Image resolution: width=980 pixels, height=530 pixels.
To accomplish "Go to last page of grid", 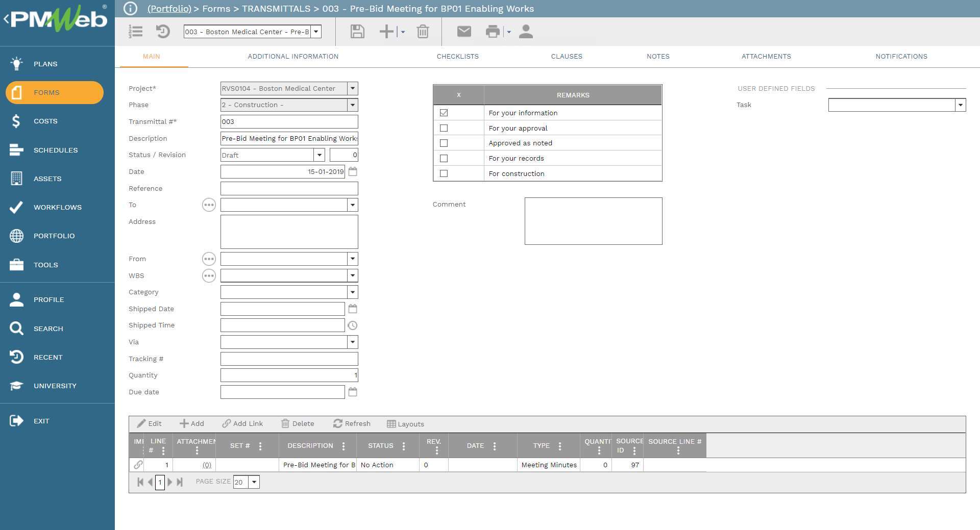I will pyautogui.click(x=180, y=482).
